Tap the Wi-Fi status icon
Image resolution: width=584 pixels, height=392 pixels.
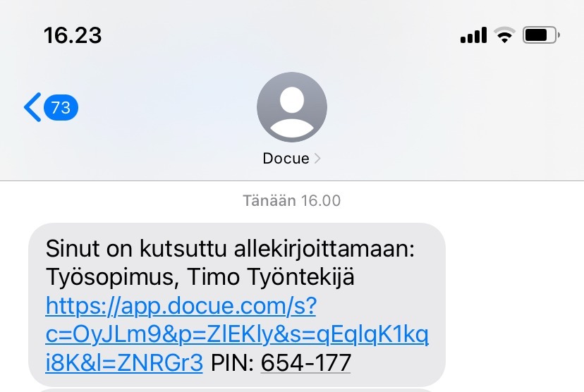click(504, 35)
